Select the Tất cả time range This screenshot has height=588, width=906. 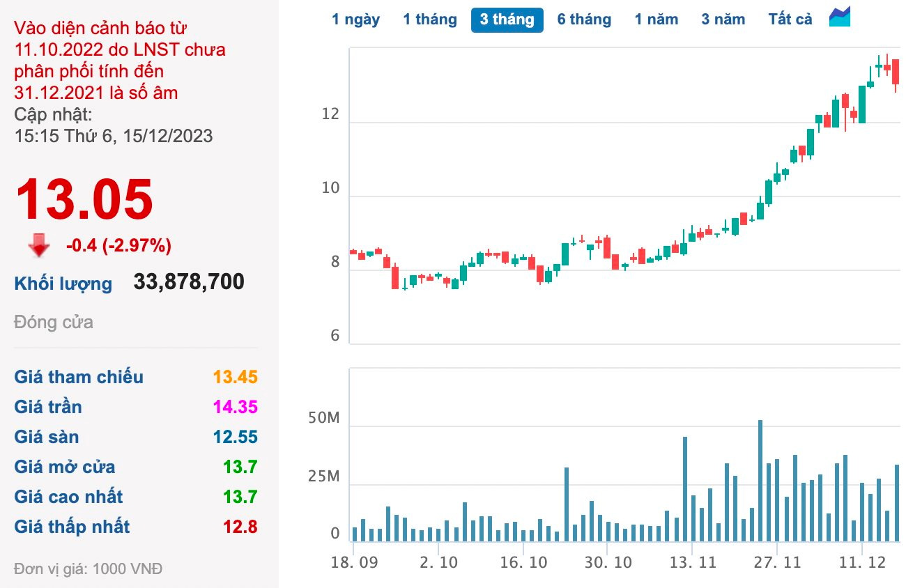click(x=790, y=20)
